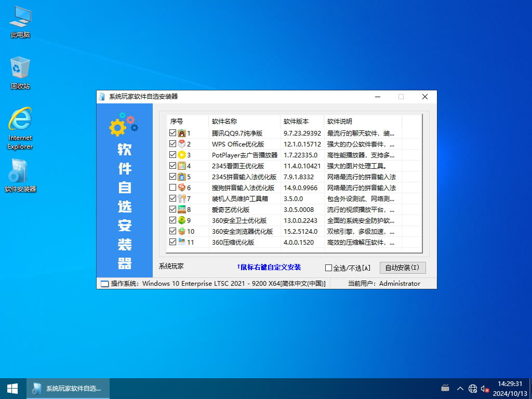Click the 搜狗拼音输入法优化版 name cell
The image size is (532, 399).
point(243,188)
